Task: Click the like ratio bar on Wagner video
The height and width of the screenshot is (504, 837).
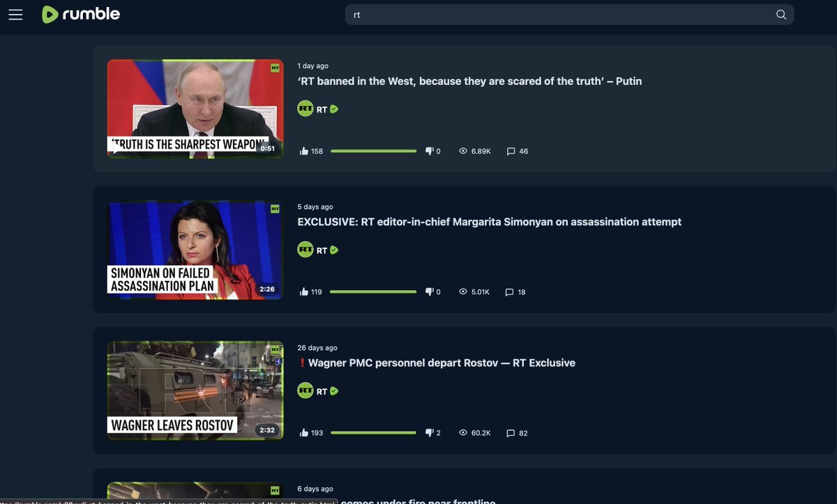Action: click(374, 433)
